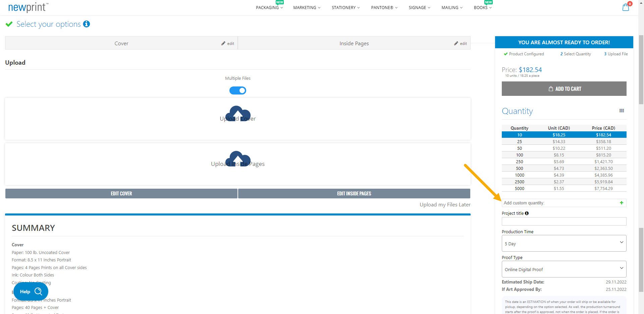Viewport: 644px width, 314px height.
Task: Toggle the Multiple Files switch off
Action: tap(238, 90)
